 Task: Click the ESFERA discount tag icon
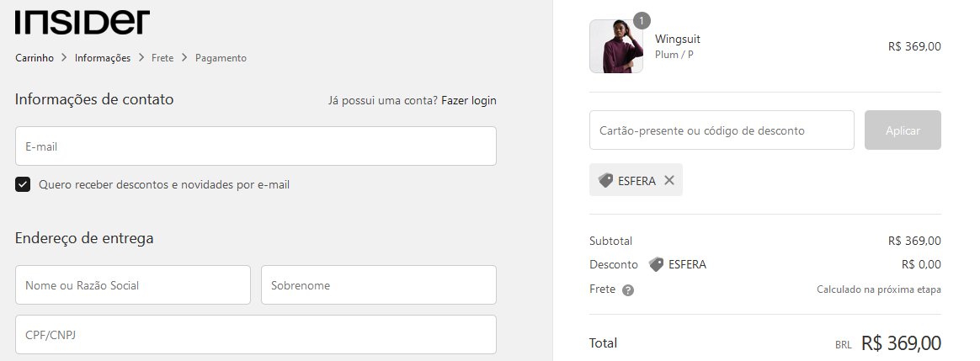[x=605, y=180]
